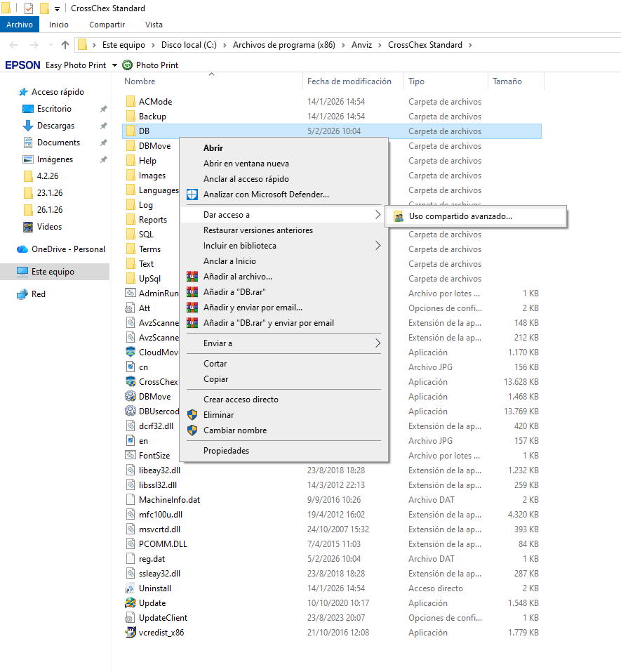Choose Añadir y enviar por email
The image size is (621, 672).
(x=284, y=308)
